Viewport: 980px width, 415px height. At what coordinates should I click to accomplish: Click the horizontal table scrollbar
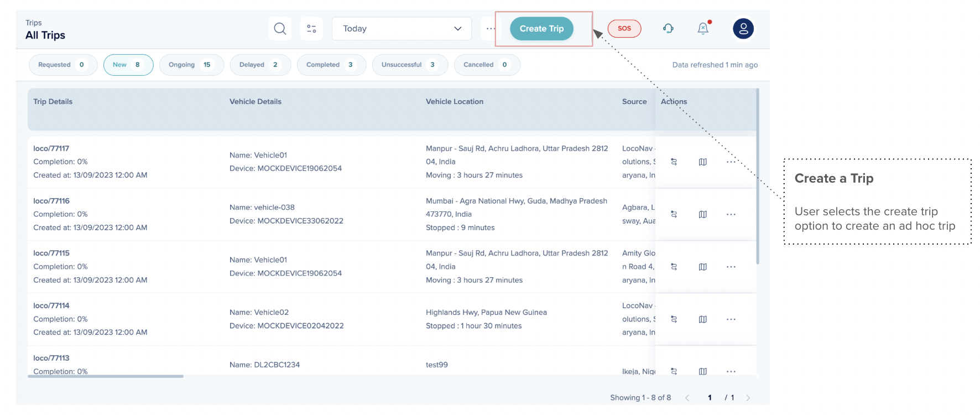click(x=106, y=376)
